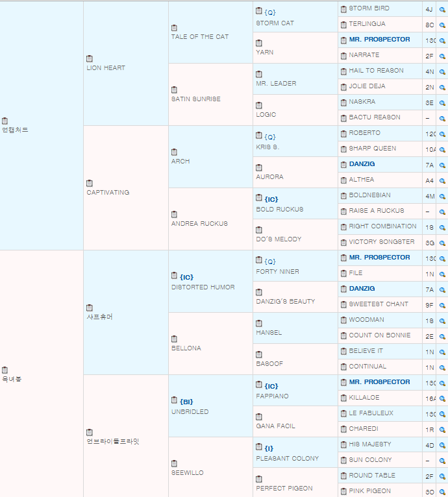Click the magnifier icon in STORM BIRD row
The width and height of the screenshot is (448, 497).
[x=442, y=10]
